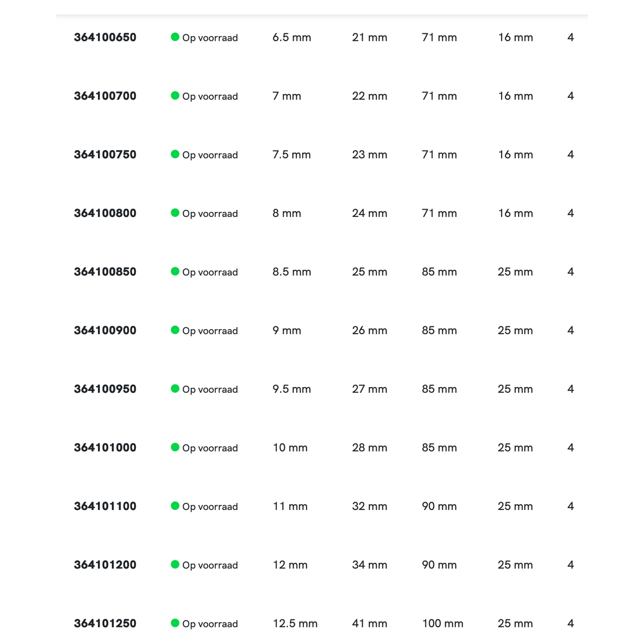
Task: Click the 100 mm length cell
Action: coord(442,623)
